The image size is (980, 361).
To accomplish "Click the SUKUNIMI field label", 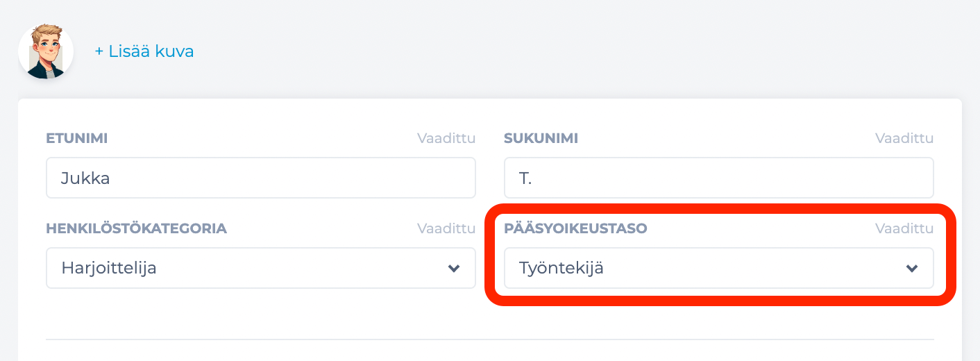I will (x=541, y=138).
